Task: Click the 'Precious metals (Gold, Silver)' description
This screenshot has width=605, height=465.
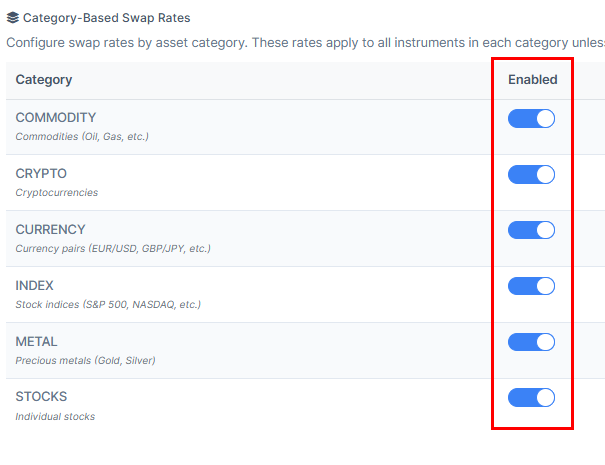Action: 85,361
